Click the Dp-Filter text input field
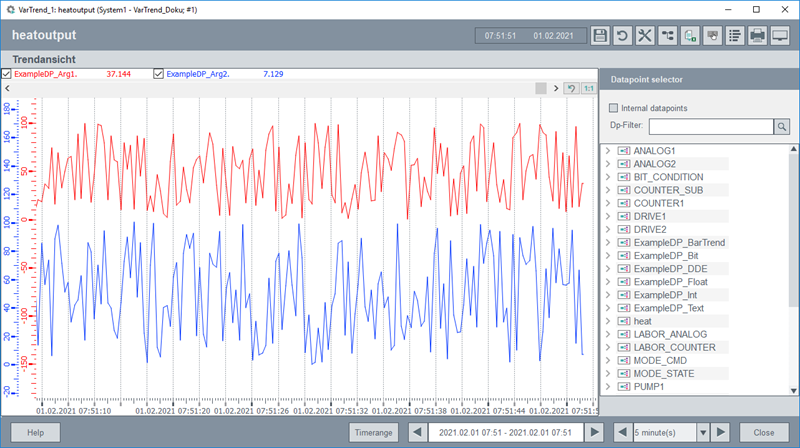The height and width of the screenshot is (448, 800). pos(710,126)
